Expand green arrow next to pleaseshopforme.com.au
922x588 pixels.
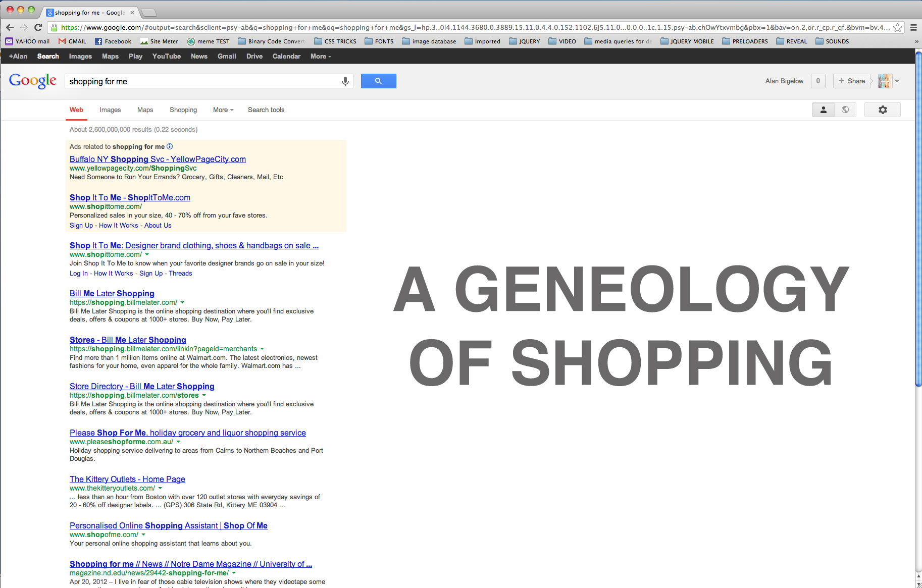[178, 442]
